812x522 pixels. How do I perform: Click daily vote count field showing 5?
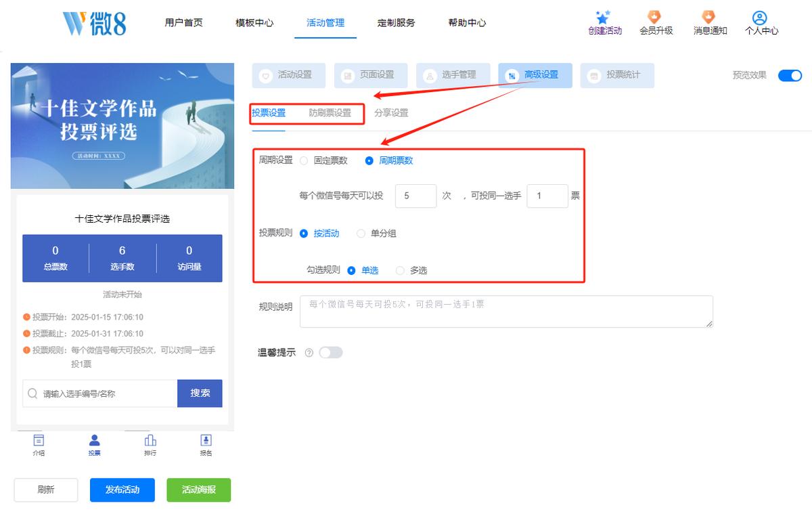(416, 196)
